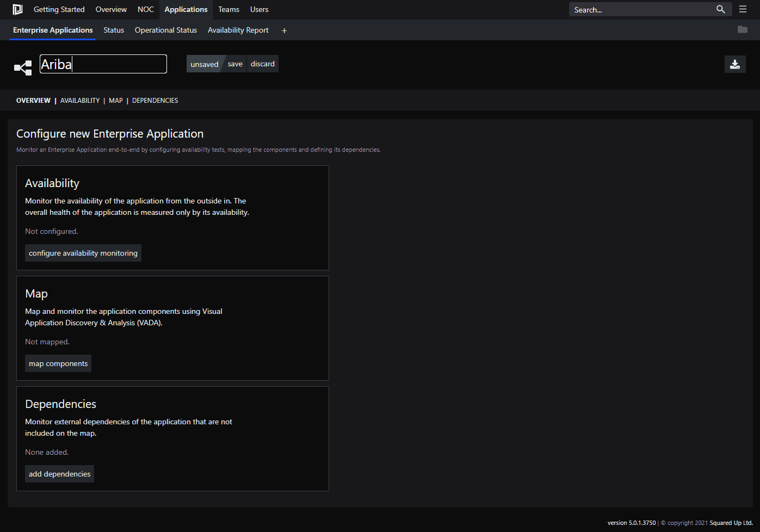Screen dimensions: 760x532
Task: Open the Users menu
Action: click(259, 9)
